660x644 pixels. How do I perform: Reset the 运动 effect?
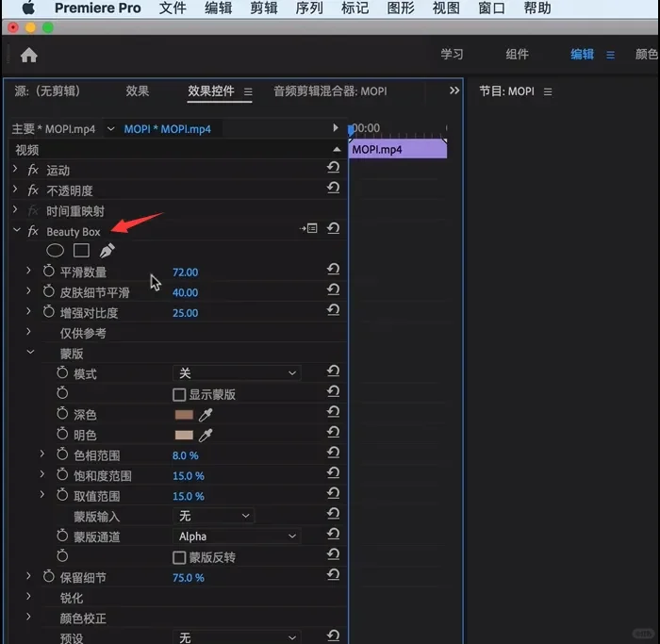click(x=334, y=168)
